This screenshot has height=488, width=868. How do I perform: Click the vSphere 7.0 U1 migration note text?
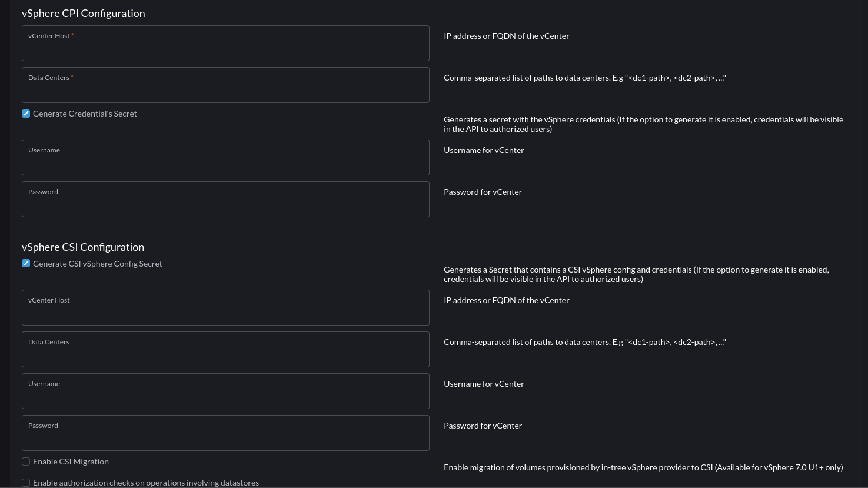click(x=643, y=467)
